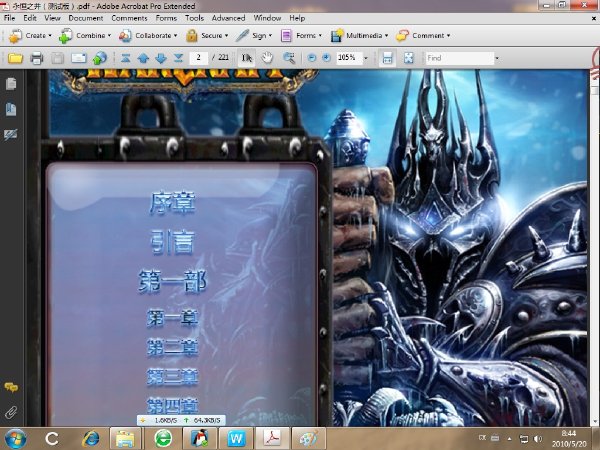Click the Windows Start button
This screenshot has width=600, height=450.
coord(15,439)
